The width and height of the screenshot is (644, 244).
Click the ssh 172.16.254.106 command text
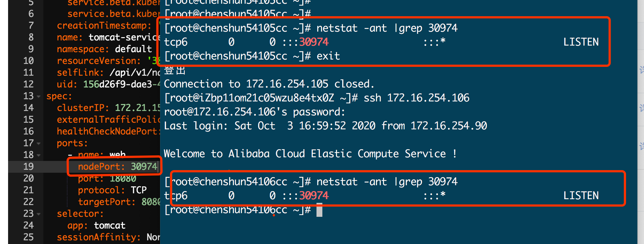click(x=416, y=98)
